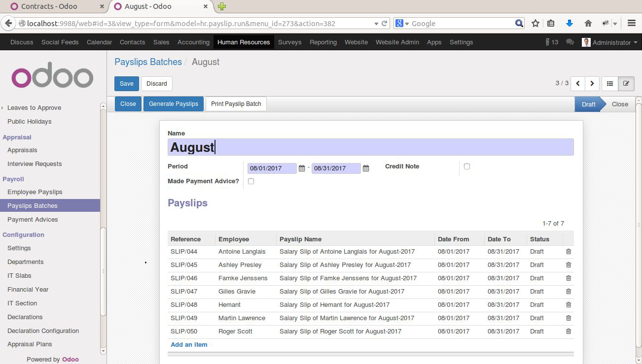Delete the SLIP/046 payslip row via trash icon

coord(569,278)
